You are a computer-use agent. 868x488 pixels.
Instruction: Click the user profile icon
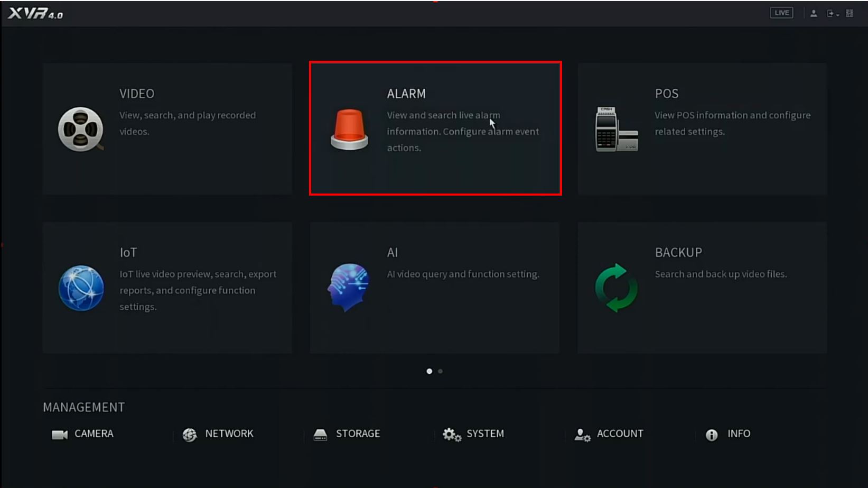pyautogui.click(x=814, y=13)
